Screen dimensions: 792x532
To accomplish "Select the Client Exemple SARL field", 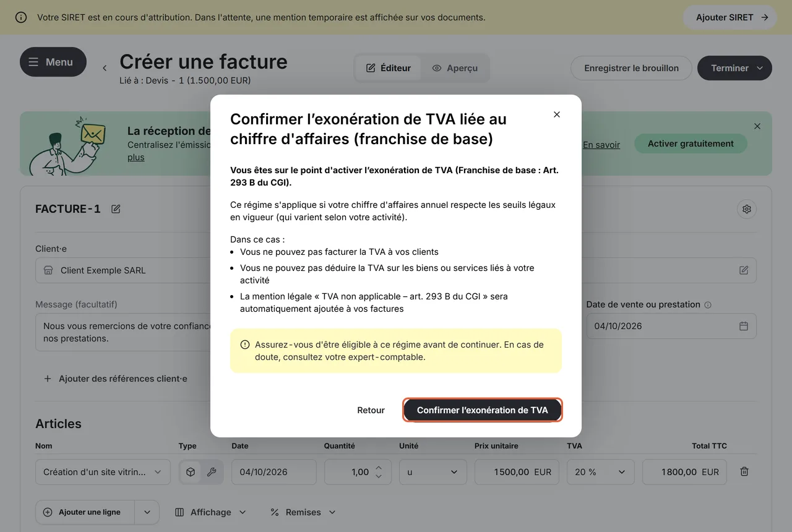I will coord(396,270).
